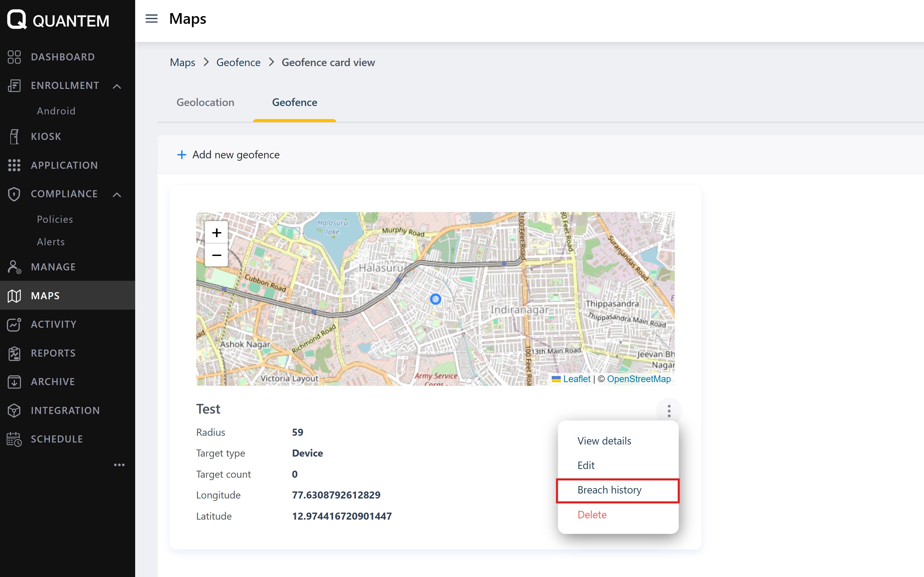Open the Geofence breadcrumb link
Image resolution: width=924 pixels, height=577 pixels.
pos(238,62)
